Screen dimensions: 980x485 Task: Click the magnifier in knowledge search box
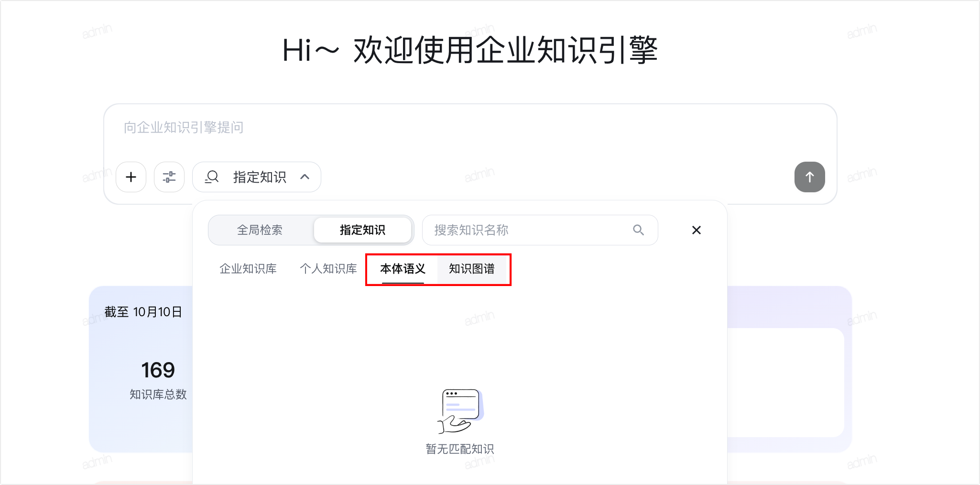pos(638,230)
